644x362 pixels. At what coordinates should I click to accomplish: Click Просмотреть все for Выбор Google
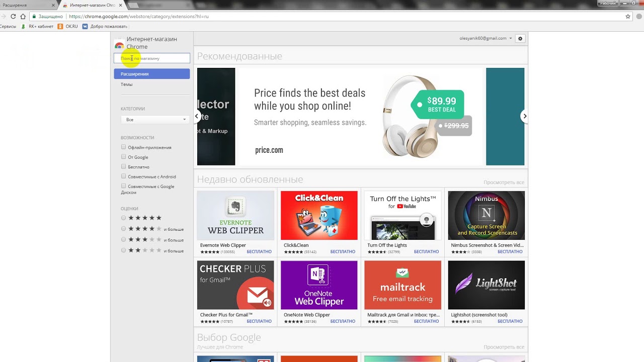pos(504,347)
